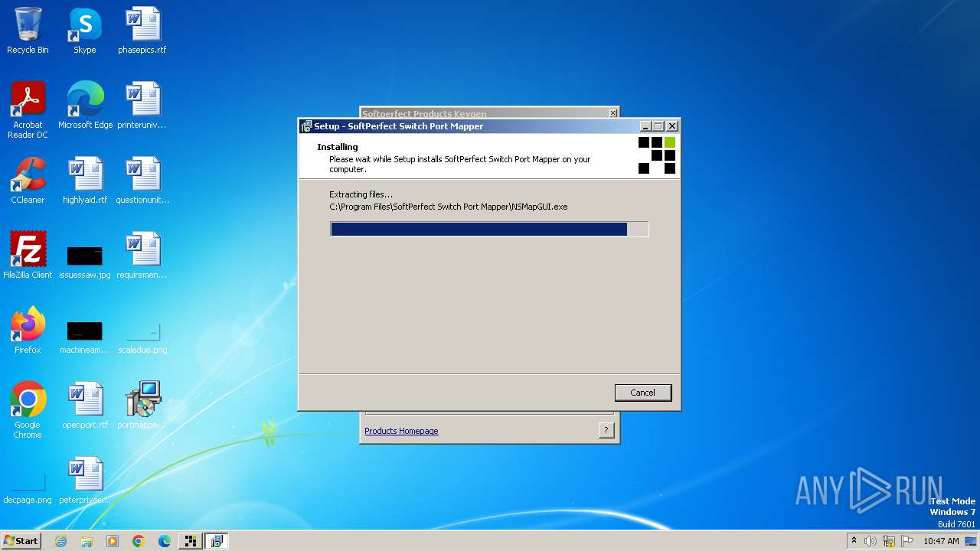Minimize the Setup window
The height and width of the screenshot is (551, 980).
(x=645, y=126)
